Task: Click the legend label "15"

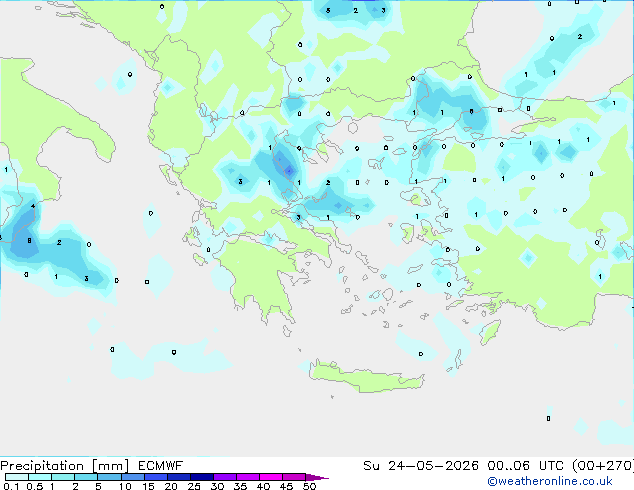Action: (148, 486)
